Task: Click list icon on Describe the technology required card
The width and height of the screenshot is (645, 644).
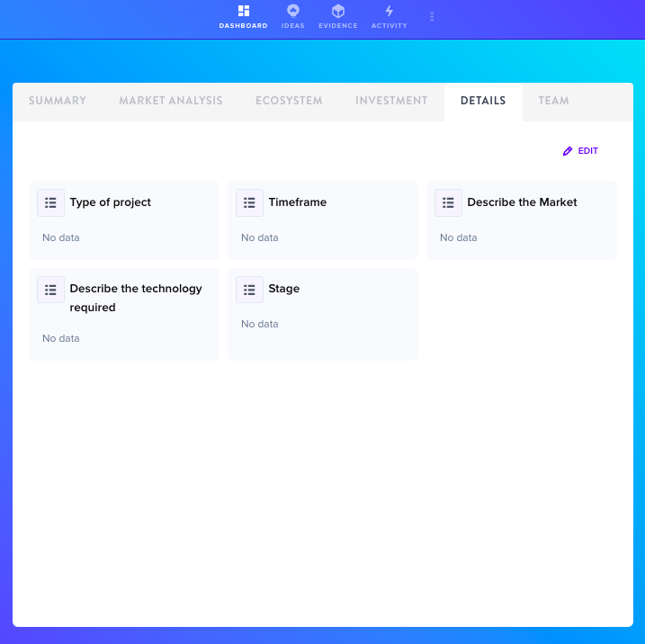Action: tap(50, 290)
